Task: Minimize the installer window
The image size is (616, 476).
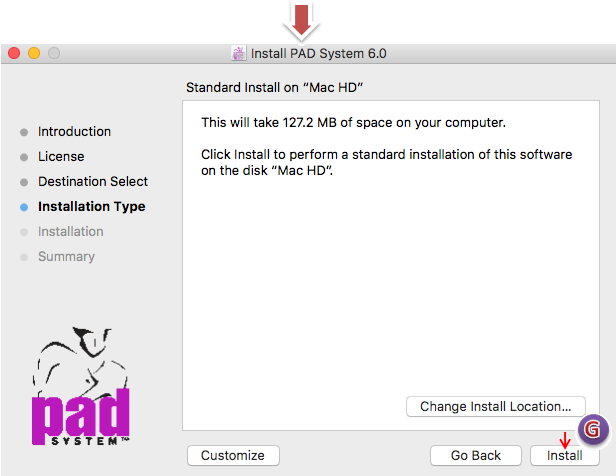Action: pos(34,53)
